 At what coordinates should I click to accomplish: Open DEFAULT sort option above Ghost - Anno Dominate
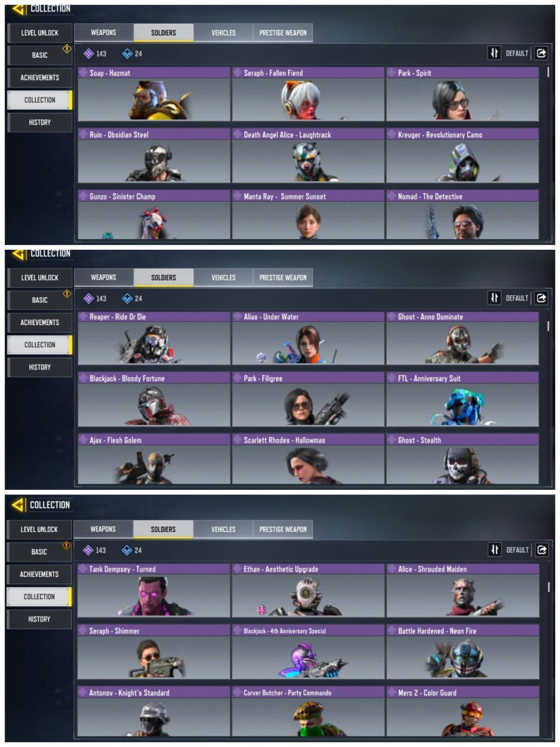(x=516, y=298)
